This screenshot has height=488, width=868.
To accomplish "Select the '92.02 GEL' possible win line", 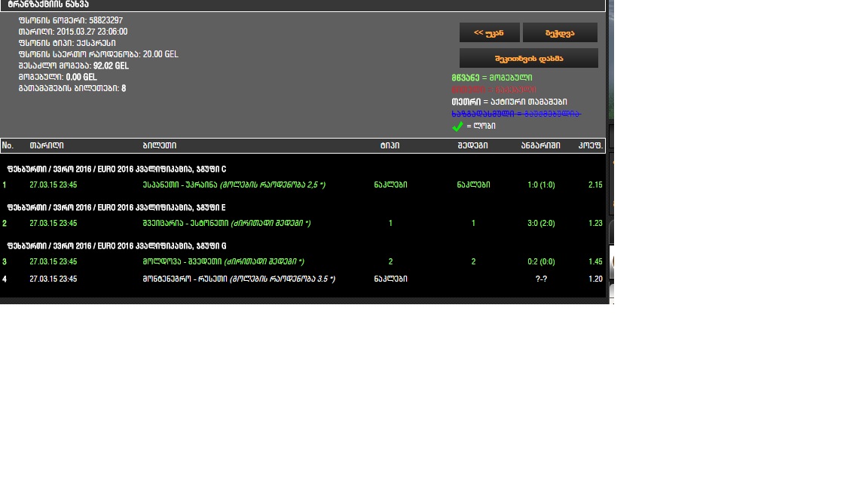I will coord(74,66).
